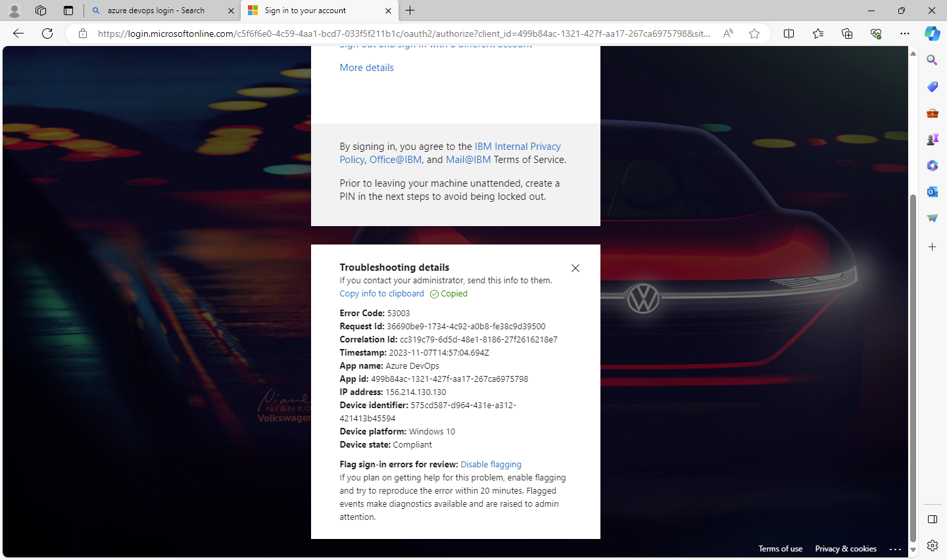The height and width of the screenshot is (560, 947).
Task: Click the page vertical scrollbar thumb
Action: pyautogui.click(x=913, y=368)
